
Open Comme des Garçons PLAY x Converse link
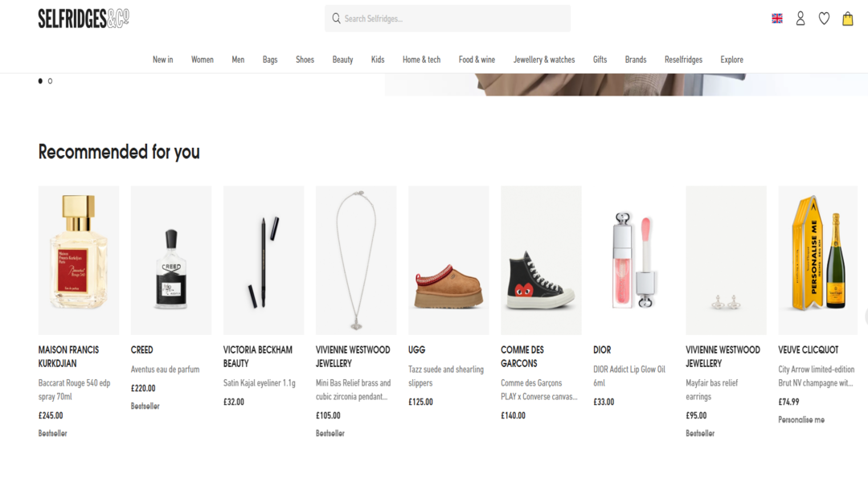tap(539, 390)
